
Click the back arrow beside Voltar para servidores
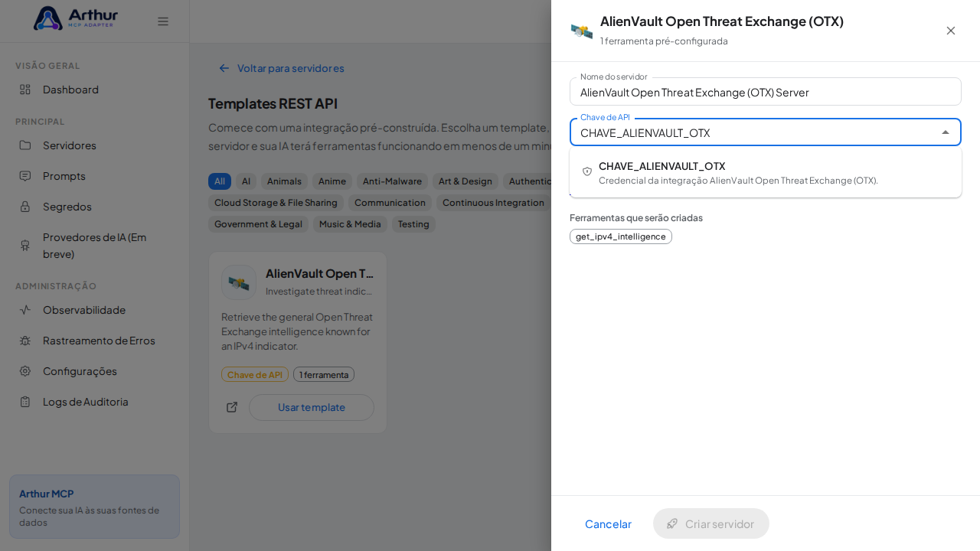[x=224, y=68]
